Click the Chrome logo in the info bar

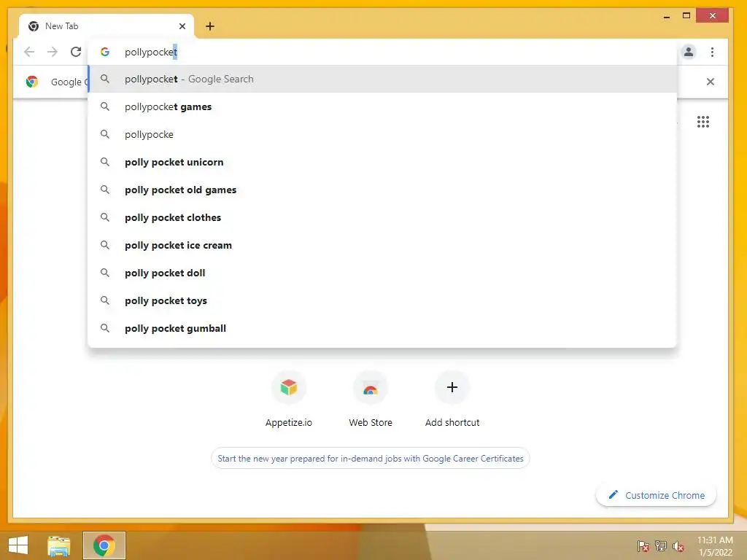[32, 82]
